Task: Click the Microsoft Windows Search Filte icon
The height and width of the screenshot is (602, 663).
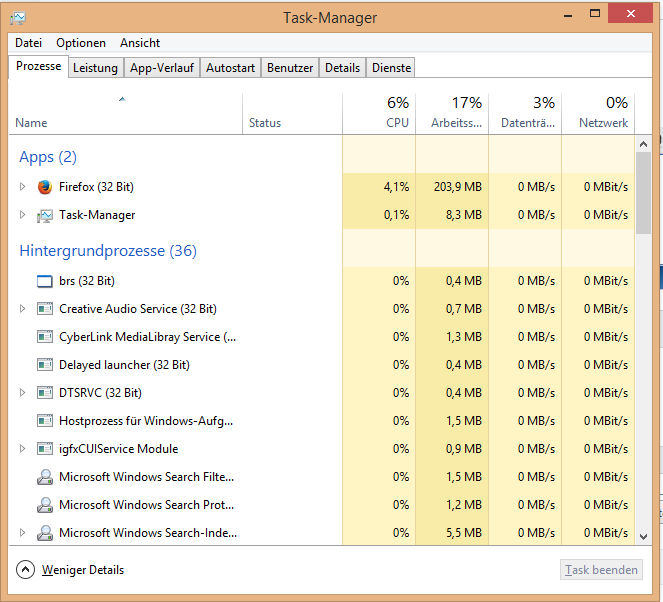Action: click(x=45, y=477)
